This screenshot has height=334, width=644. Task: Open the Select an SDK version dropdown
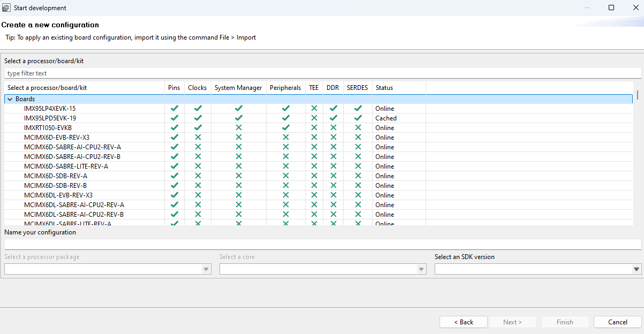pyautogui.click(x=637, y=269)
